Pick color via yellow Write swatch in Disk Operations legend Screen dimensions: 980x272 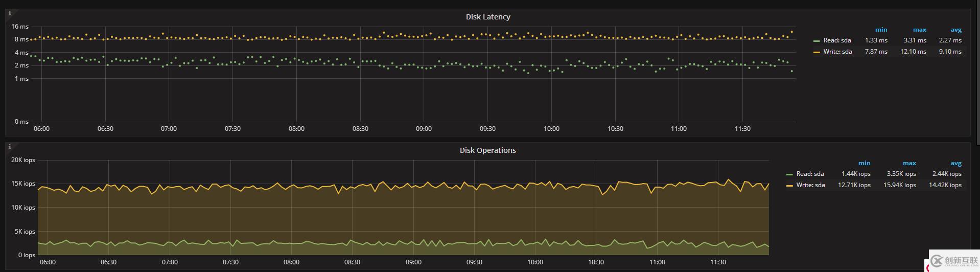(789, 186)
